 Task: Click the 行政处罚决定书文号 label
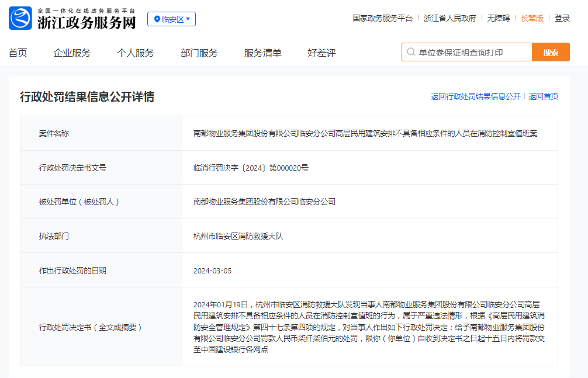[72, 168]
